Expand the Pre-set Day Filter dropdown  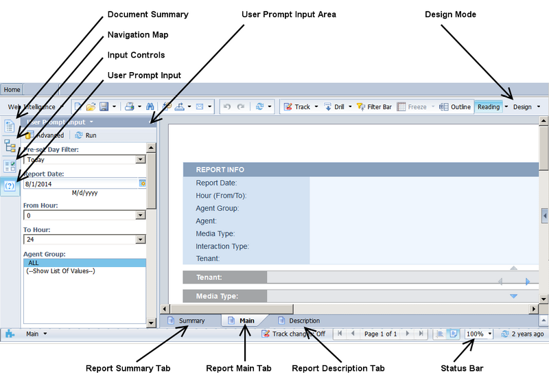point(141,159)
